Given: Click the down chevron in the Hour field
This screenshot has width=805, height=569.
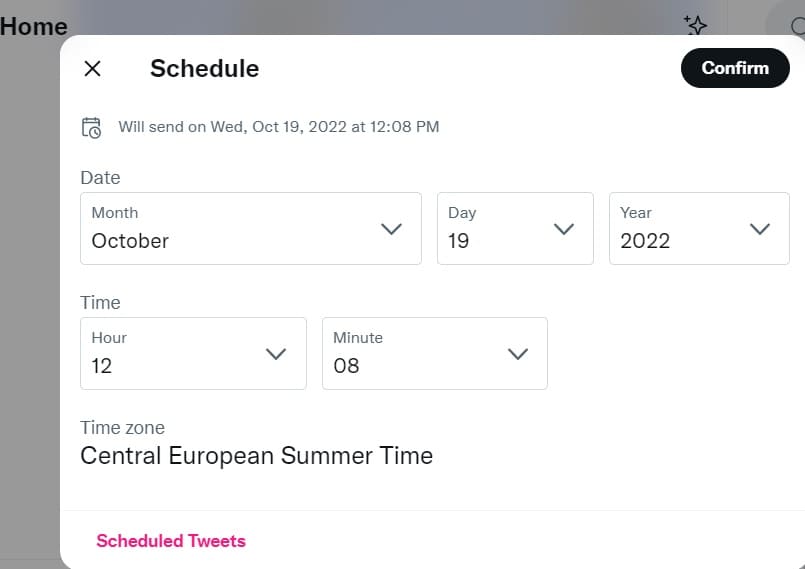Looking at the screenshot, I should [276, 353].
